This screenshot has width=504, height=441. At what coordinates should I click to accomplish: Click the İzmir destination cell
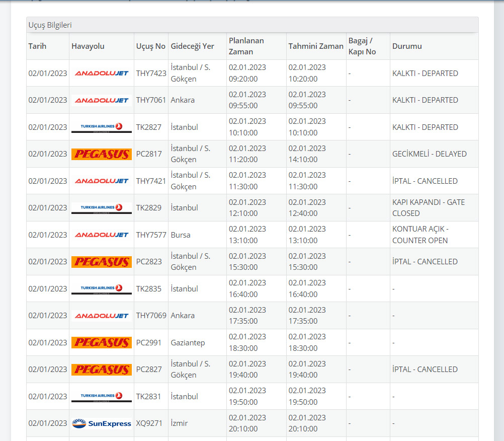coord(179,423)
